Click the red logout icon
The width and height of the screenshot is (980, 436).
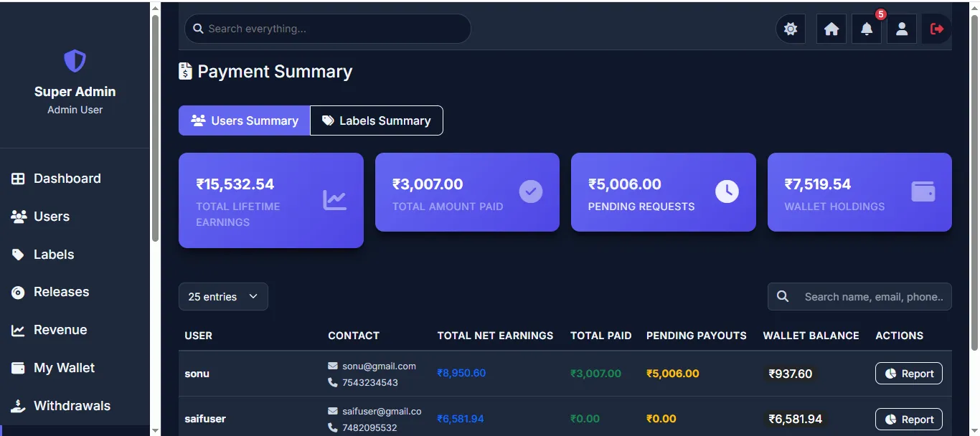click(x=937, y=29)
